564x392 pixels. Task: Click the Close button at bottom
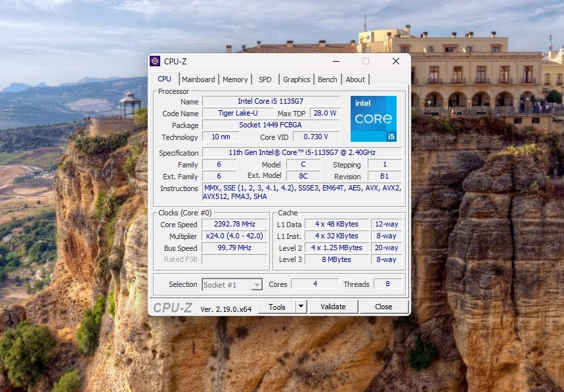(384, 307)
